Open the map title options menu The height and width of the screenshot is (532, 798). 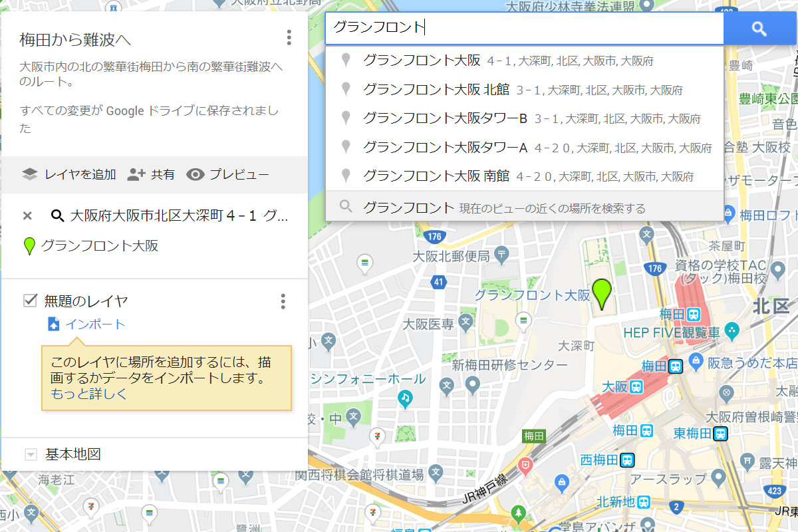tap(289, 37)
